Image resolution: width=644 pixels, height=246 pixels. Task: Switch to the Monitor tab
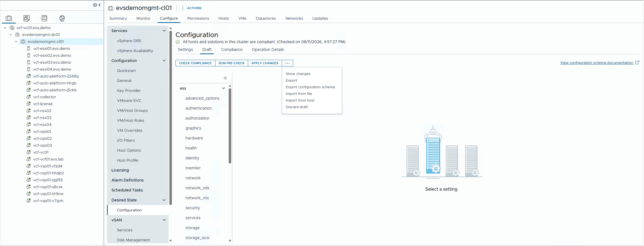pos(143,18)
